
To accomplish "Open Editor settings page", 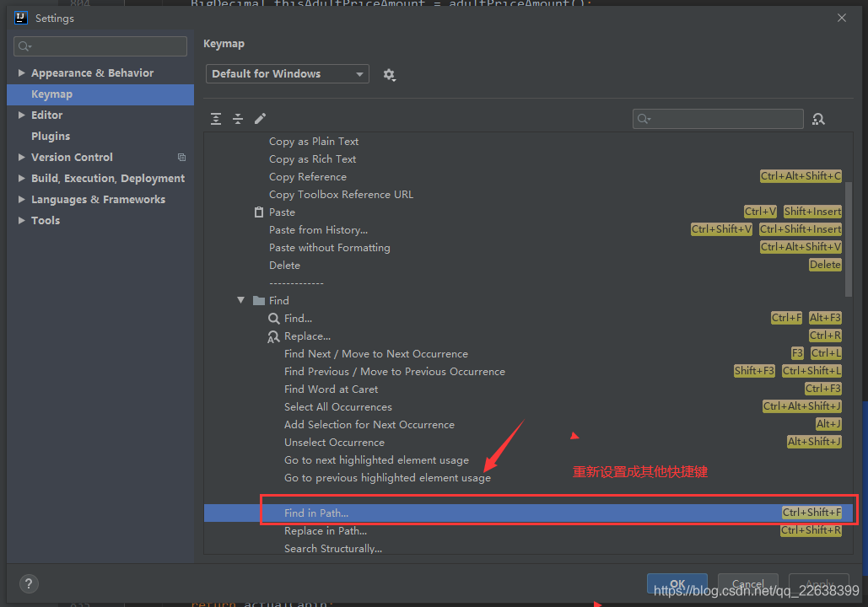I will pos(47,115).
